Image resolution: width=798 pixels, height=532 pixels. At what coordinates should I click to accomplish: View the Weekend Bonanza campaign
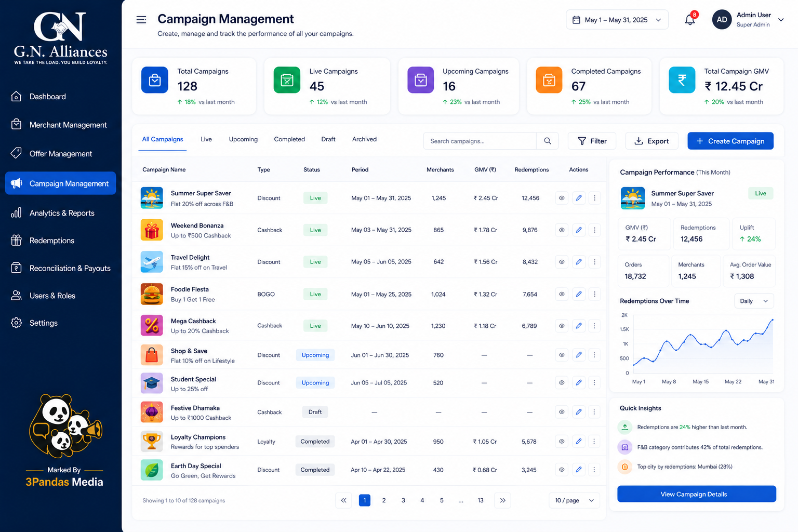coord(562,230)
